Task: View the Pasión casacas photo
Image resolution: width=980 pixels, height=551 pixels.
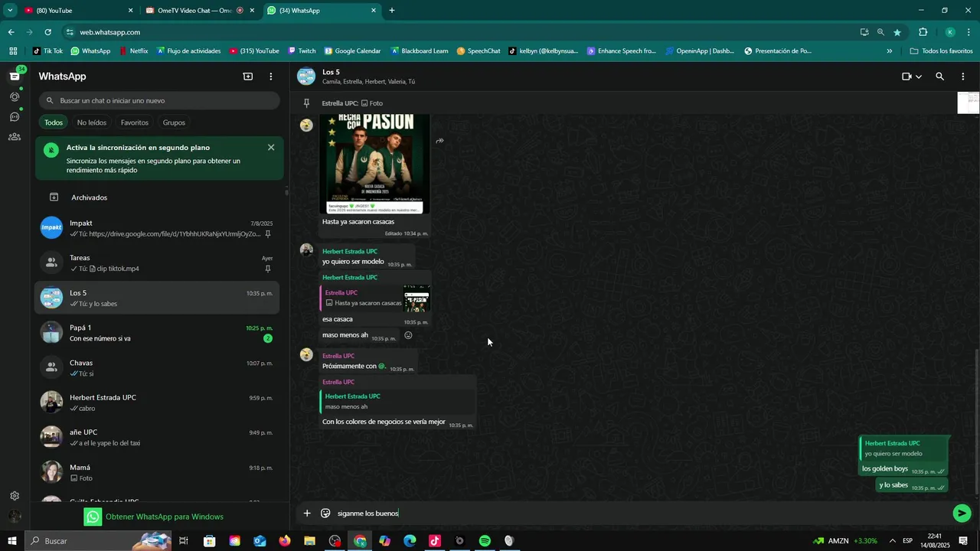Action: click(x=374, y=164)
